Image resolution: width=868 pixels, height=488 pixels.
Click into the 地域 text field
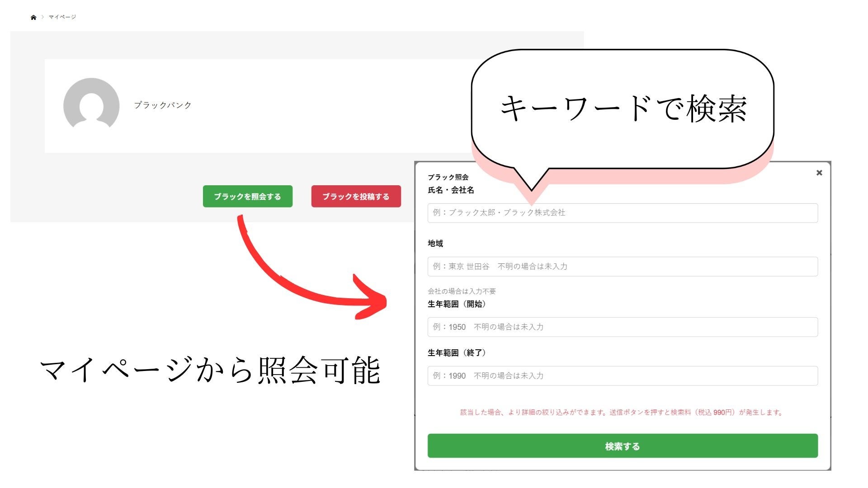point(622,267)
